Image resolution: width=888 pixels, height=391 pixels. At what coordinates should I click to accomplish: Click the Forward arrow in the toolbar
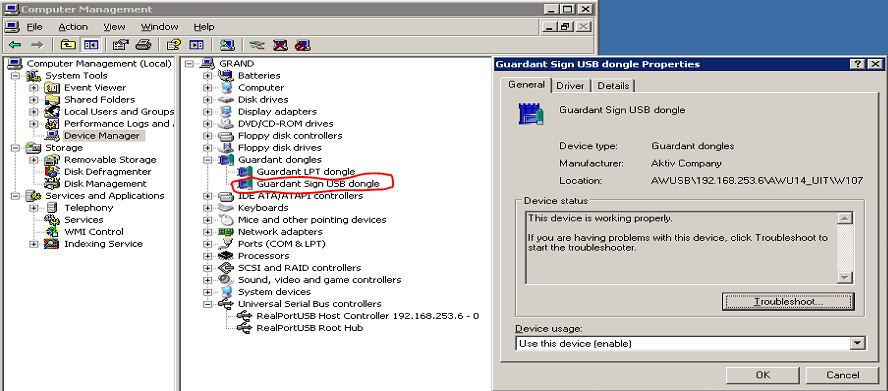coord(37,45)
